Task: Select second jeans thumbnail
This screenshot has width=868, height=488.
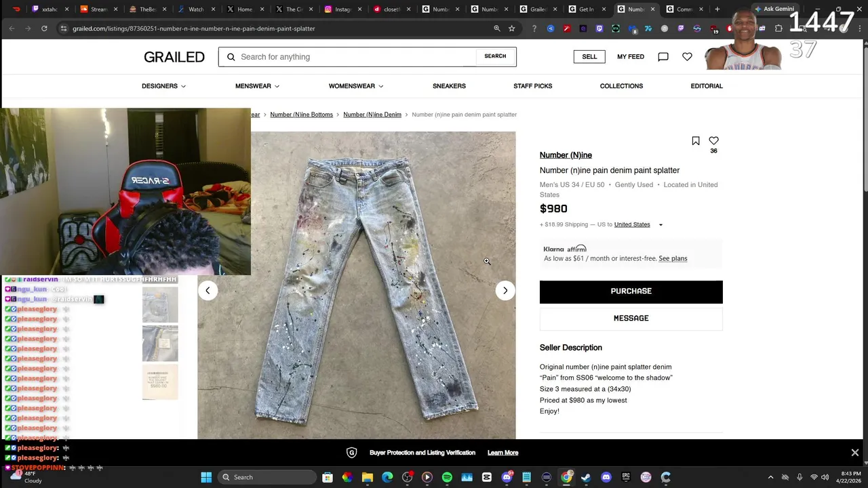Action: [x=160, y=343]
